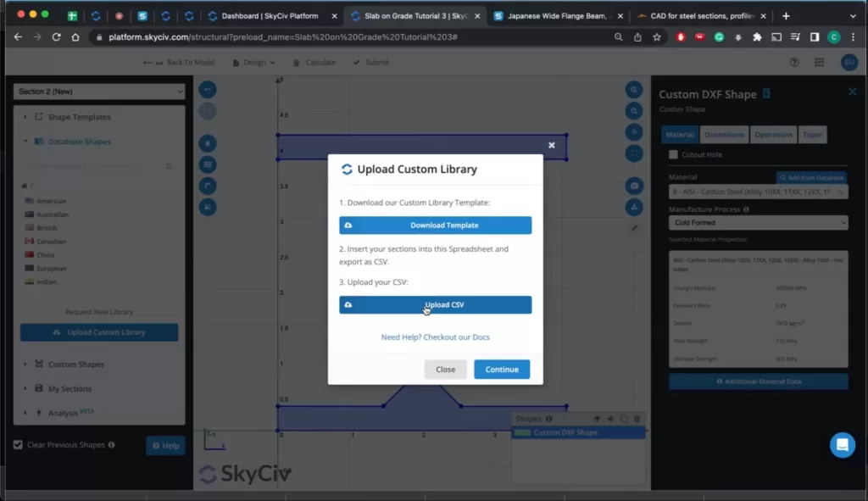
Task: Switch to the Dimensions tab
Action: [724, 135]
